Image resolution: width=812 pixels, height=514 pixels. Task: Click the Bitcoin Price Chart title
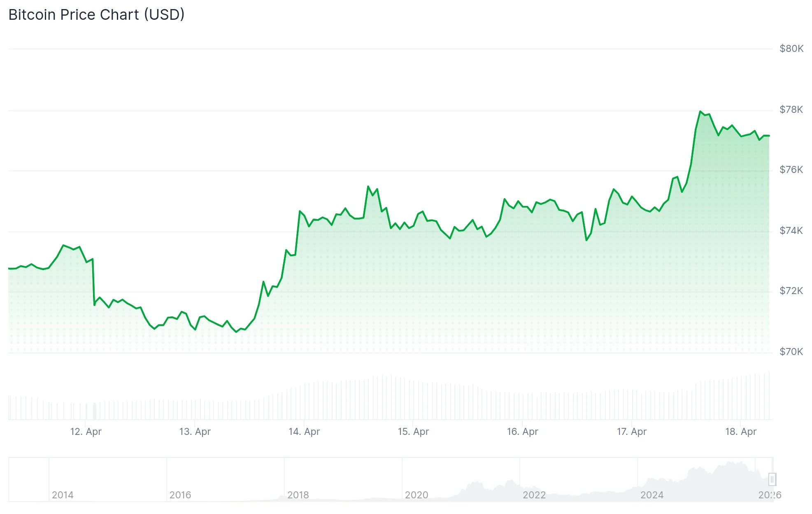(x=96, y=15)
